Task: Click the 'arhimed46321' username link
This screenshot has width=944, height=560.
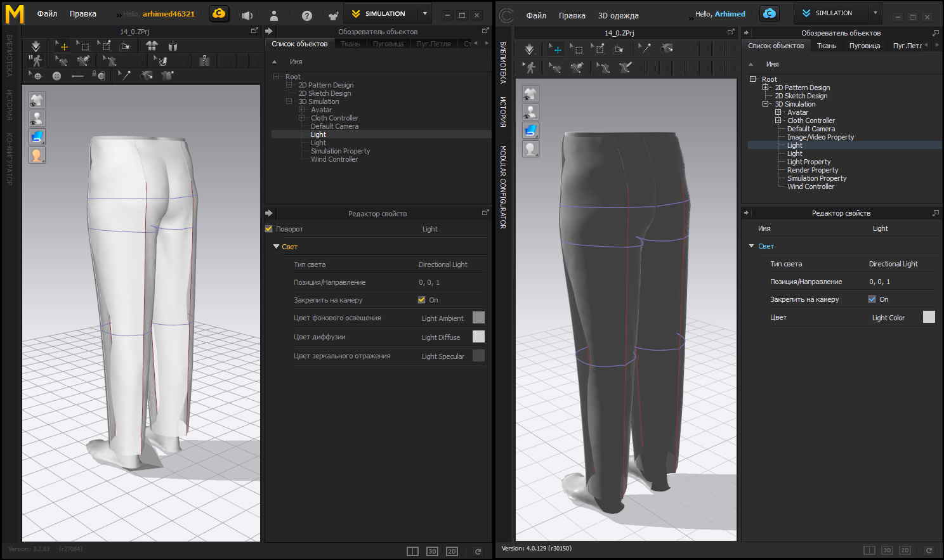Action: tap(168, 14)
